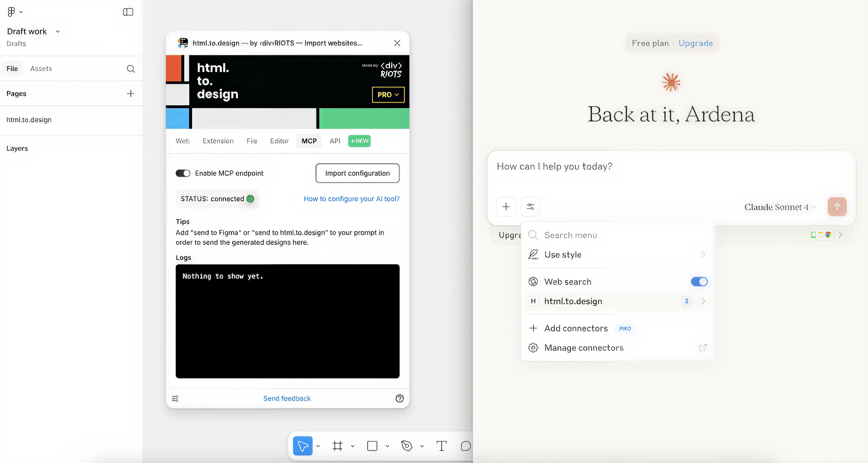Switch to the File tab in plugin

252,141
